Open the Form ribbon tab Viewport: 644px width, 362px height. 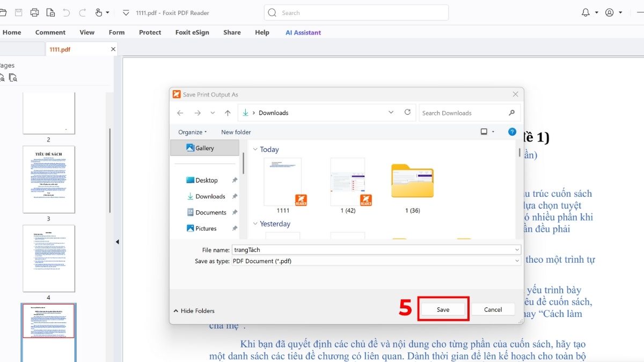click(116, 32)
